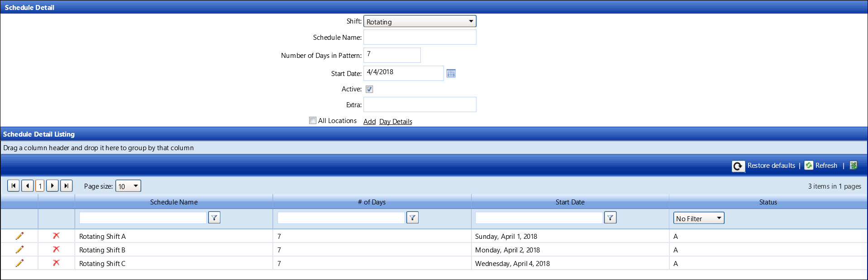
Task: Click the Start Date column filter icon
Action: coord(610,218)
